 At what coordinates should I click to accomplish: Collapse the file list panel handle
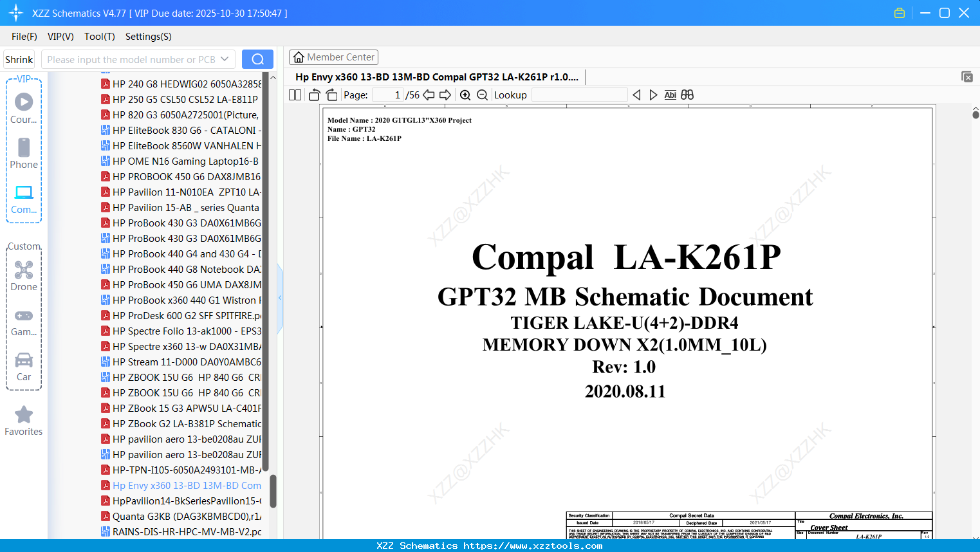coord(280,298)
